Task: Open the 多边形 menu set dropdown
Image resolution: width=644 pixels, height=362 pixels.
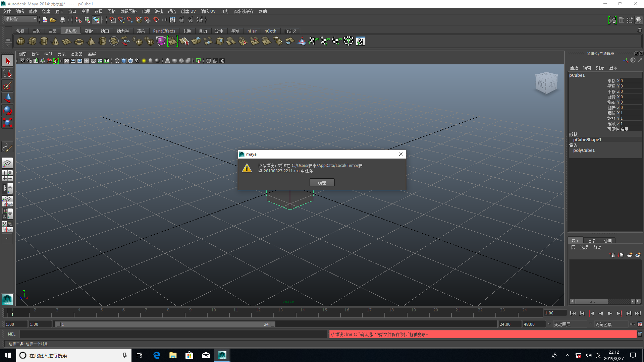Action: click(35, 19)
